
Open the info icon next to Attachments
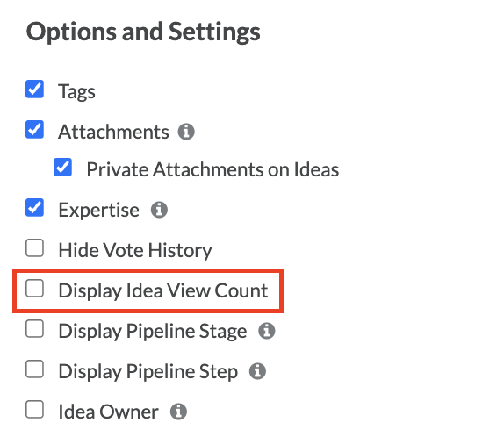tap(186, 132)
